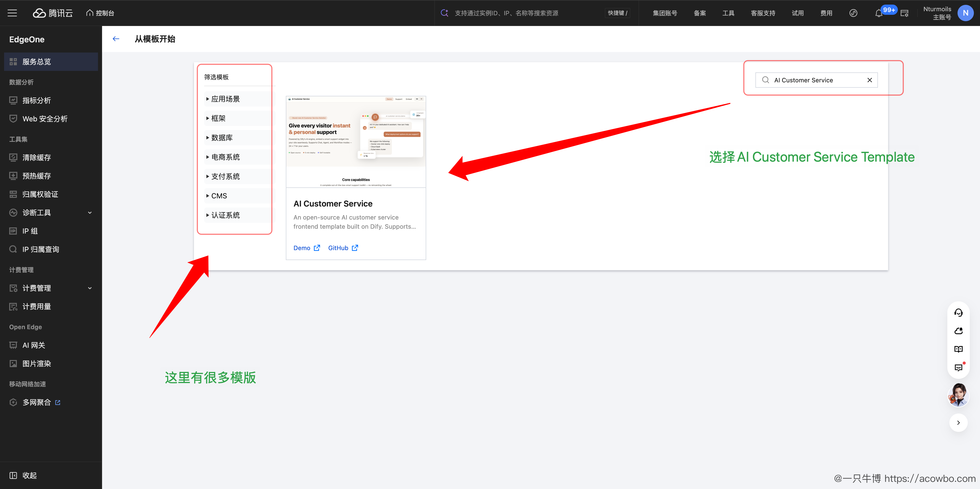Click the 归属权验证 icon
Screen dimensions: 980x489
pyautogui.click(x=13, y=194)
